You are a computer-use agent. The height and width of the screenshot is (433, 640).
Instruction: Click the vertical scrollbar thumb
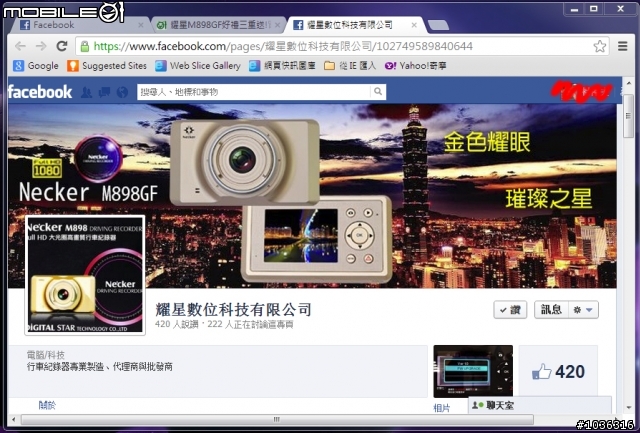[629, 116]
